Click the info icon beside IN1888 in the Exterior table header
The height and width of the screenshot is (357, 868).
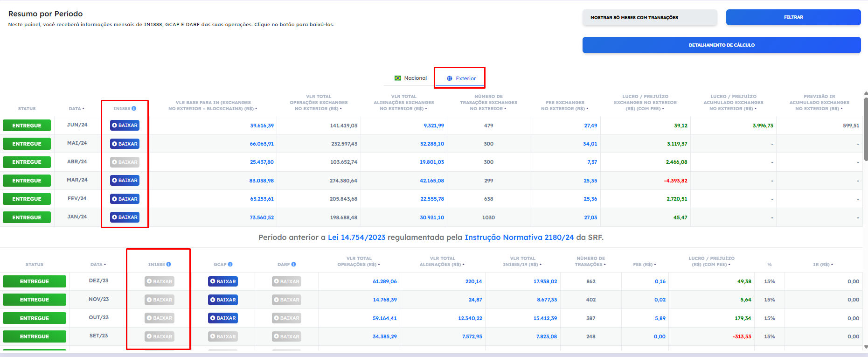pyautogui.click(x=134, y=109)
